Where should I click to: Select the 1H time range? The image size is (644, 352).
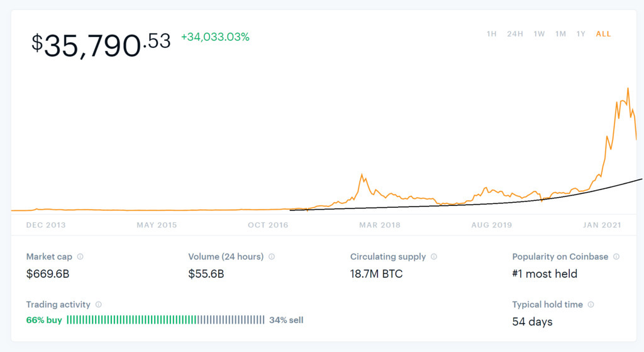[492, 34]
